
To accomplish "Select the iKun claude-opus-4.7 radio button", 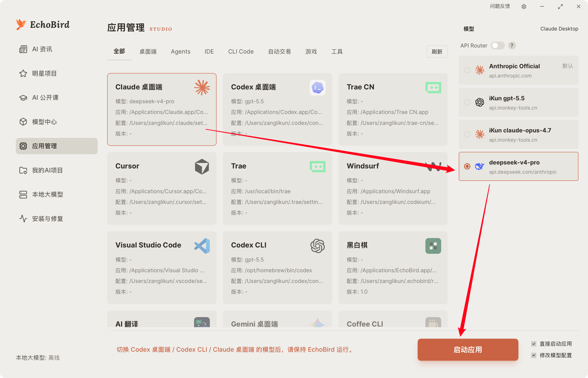I will (467, 134).
